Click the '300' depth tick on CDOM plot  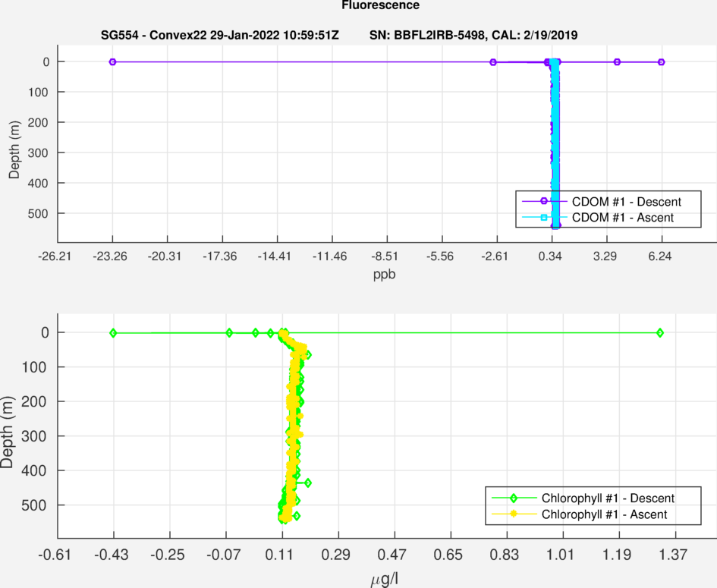[x=39, y=153]
